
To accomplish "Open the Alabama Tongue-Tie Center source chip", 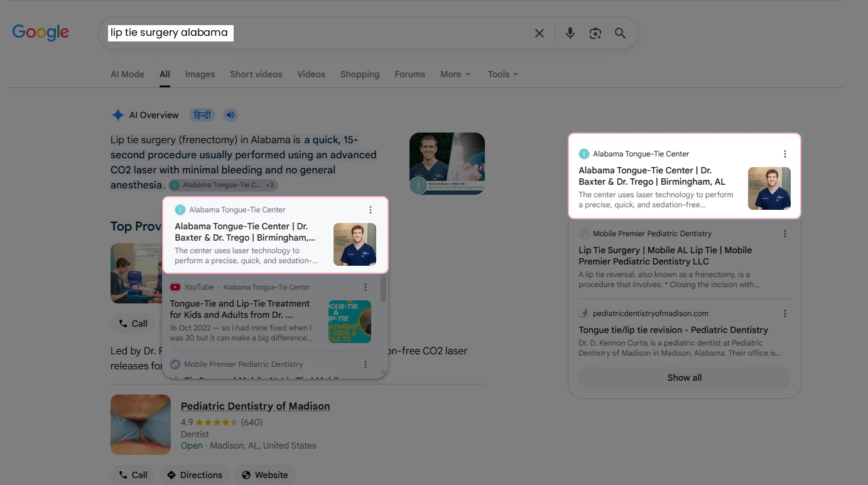I will pos(223,185).
